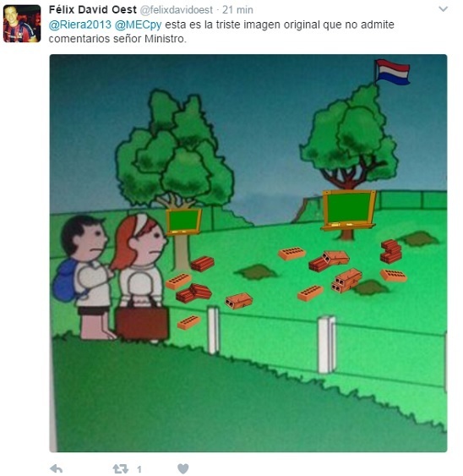Click the girl holding the brown briefcase

pos(139,276)
